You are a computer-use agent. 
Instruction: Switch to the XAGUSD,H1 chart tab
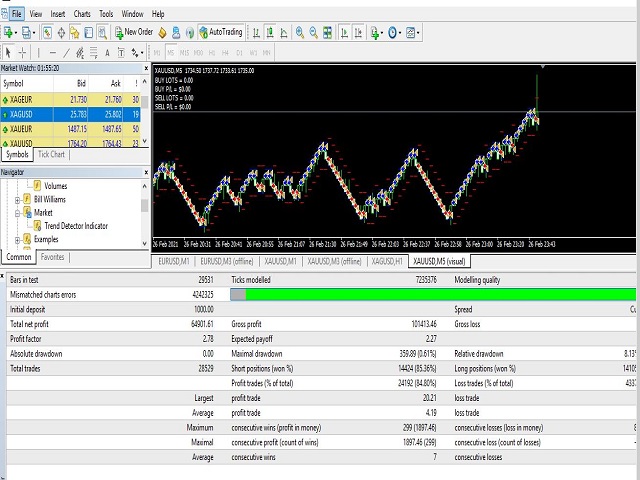[387, 261]
